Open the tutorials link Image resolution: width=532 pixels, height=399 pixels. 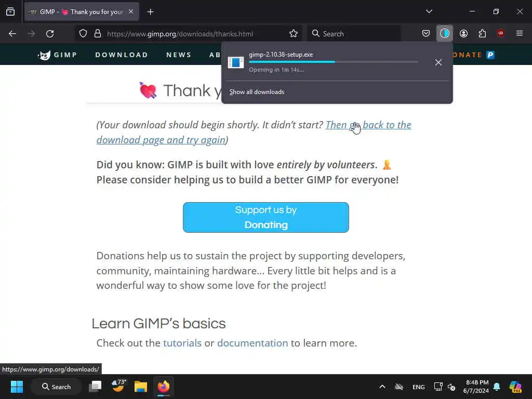182,343
